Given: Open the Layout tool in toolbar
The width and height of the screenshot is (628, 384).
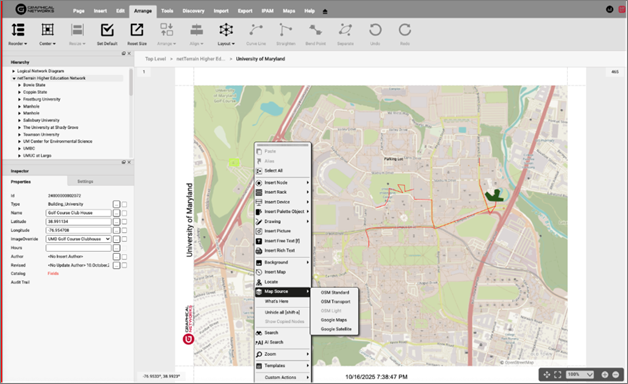Looking at the screenshot, I should tap(226, 34).
